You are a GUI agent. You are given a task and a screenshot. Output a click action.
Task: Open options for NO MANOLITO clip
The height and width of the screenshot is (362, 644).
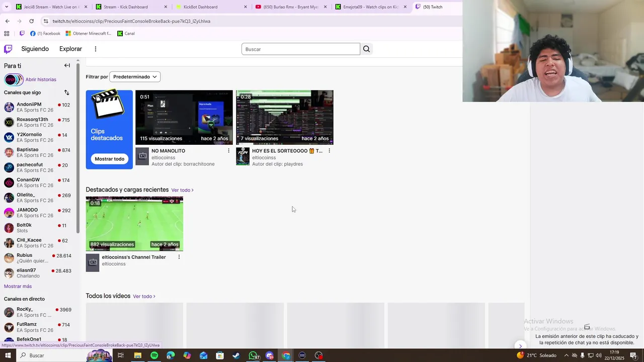(228, 151)
